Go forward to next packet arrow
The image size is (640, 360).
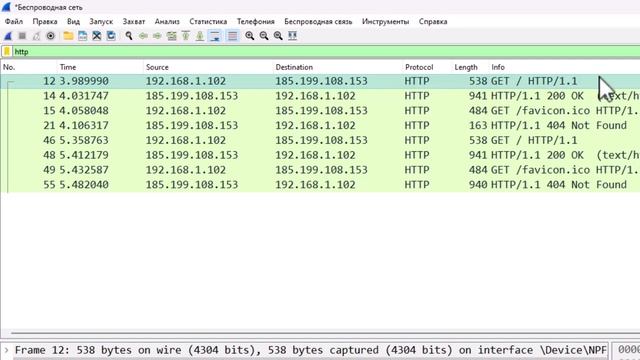pyautogui.click(x=158, y=36)
